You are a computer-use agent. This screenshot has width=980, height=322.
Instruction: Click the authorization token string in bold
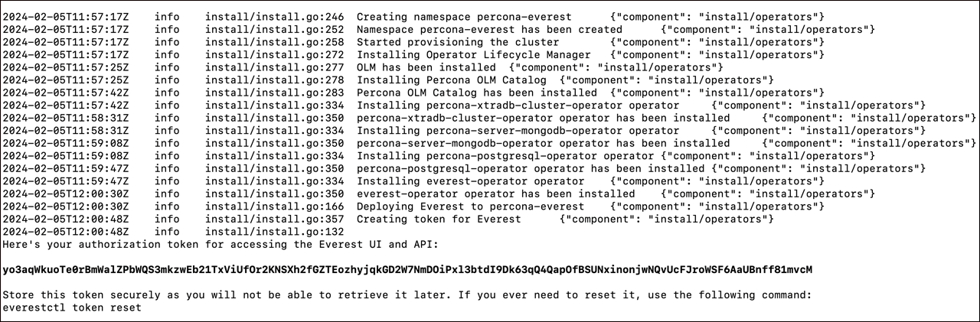[x=407, y=270]
